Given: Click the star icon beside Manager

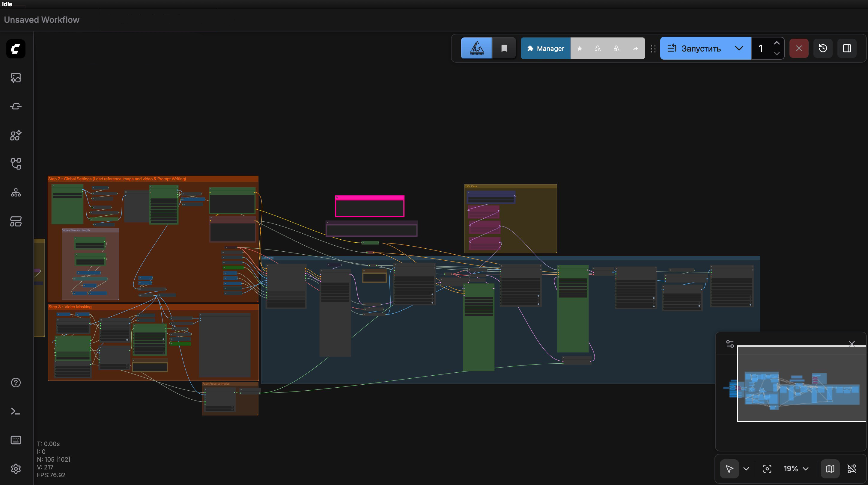Looking at the screenshot, I should coord(580,49).
